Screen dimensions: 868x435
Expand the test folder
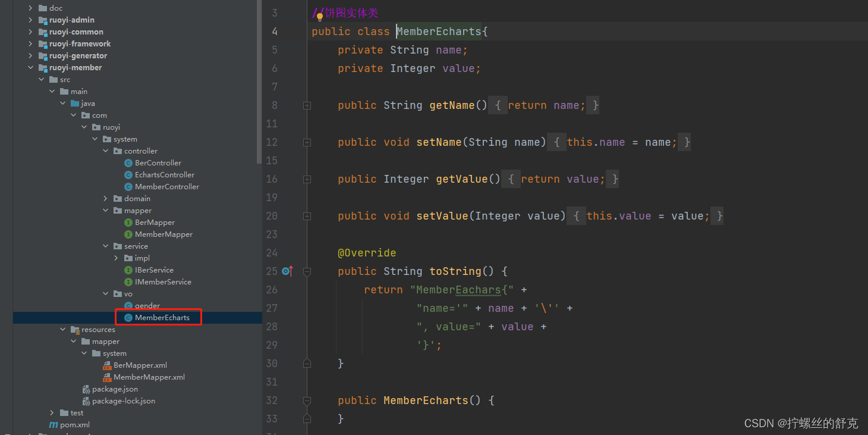[x=52, y=413]
